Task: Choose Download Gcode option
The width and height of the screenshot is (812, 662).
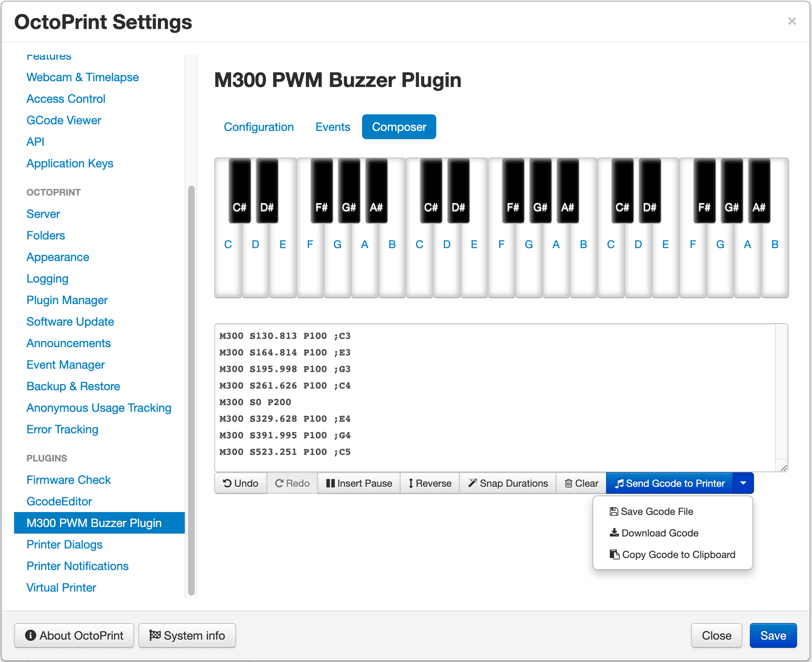Action: click(673, 533)
